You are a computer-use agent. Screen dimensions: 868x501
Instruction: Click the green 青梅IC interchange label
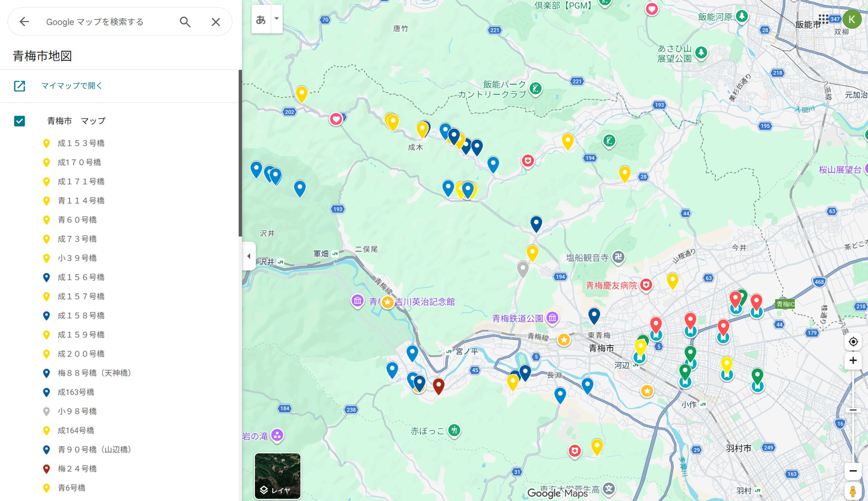785,304
